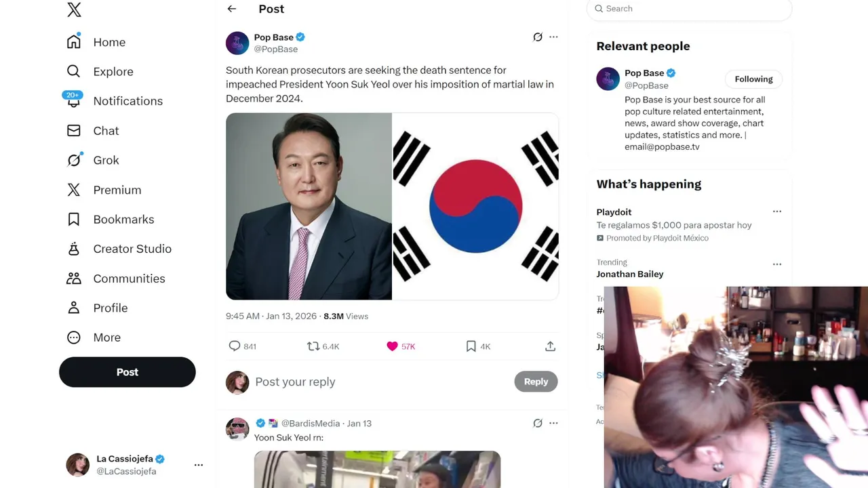Image resolution: width=868 pixels, height=488 pixels.
Task: Open share icon on Pop Base post
Action: 550,346
